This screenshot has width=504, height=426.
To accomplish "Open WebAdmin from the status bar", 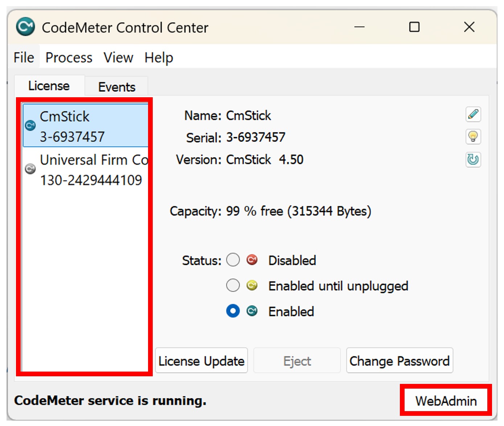I will point(446,401).
